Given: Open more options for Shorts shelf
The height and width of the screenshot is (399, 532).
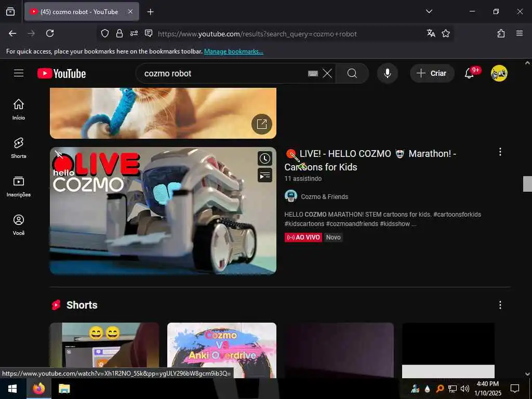Looking at the screenshot, I should [x=500, y=305].
